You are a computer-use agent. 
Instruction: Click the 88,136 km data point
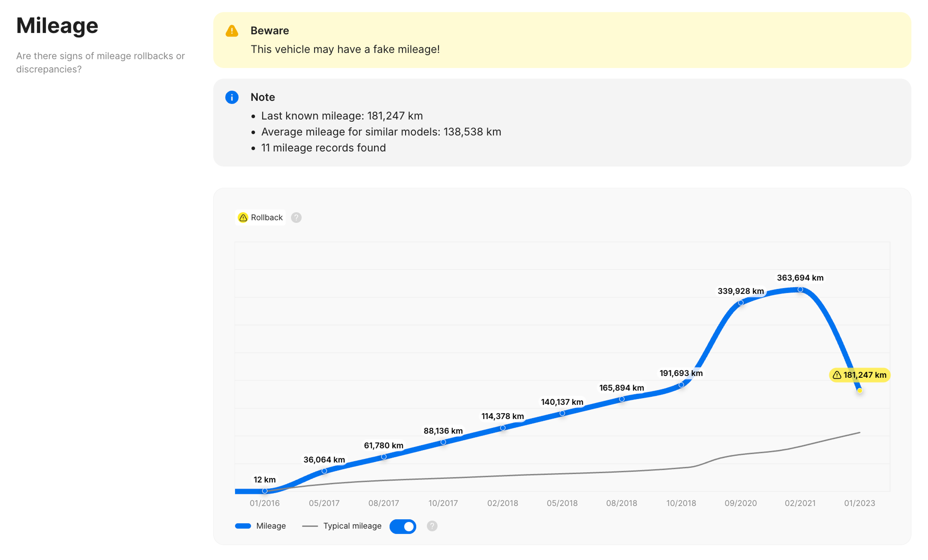coord(443,442)
